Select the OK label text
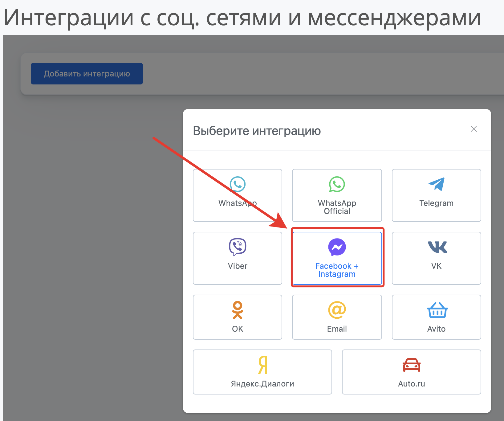 point(238,329)
